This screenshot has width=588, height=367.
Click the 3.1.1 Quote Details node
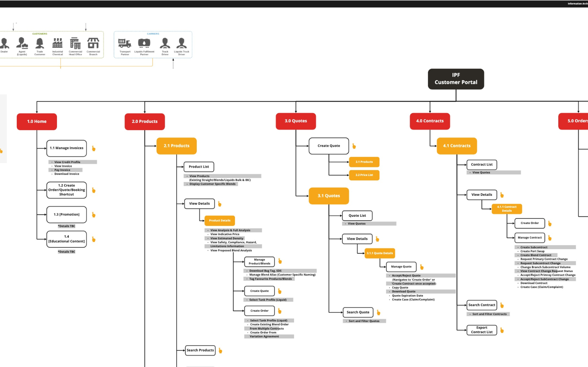pyautogui.click(x=380, y=253)
